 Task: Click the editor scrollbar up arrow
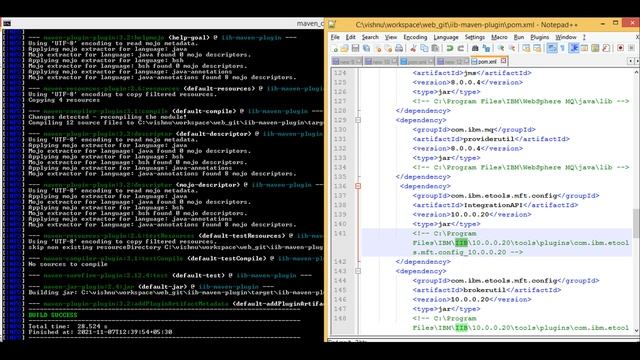coord(636,72)
